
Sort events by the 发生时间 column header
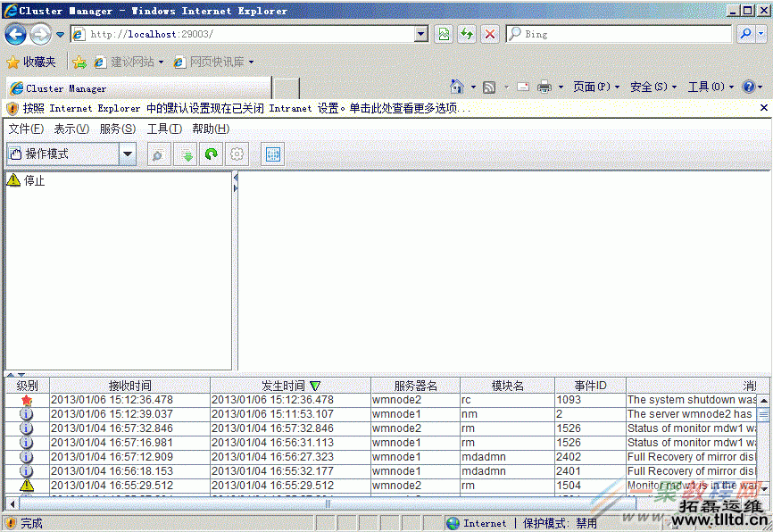[x=284, y=385]
